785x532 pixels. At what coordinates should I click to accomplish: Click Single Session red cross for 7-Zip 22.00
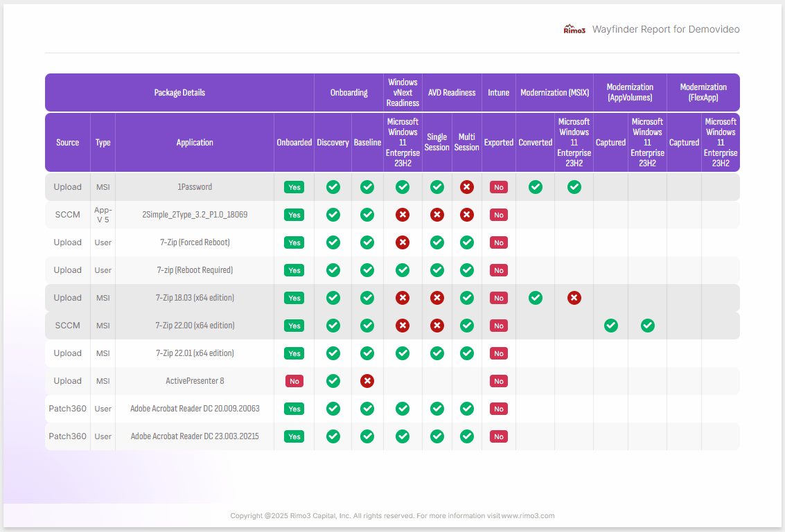[437, 326]
